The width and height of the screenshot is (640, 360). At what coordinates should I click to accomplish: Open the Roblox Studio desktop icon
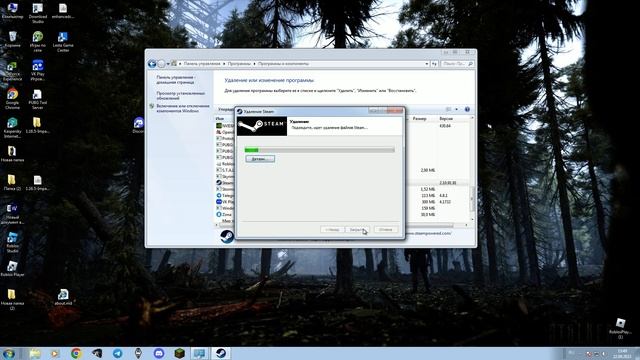(12, 242)
